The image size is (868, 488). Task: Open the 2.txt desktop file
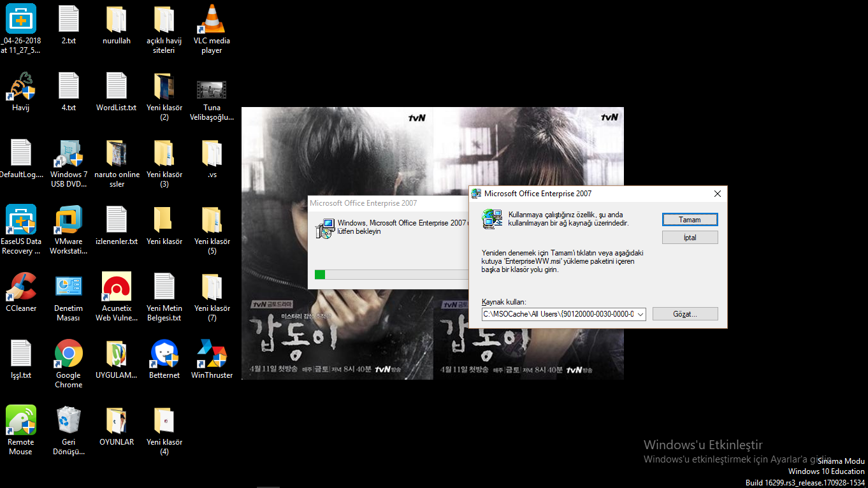68,25
